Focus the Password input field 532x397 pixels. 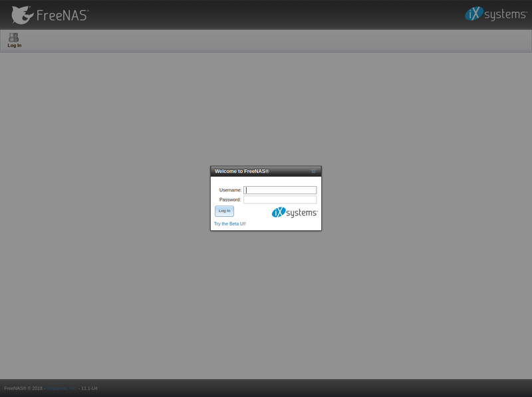pos(280,199)
